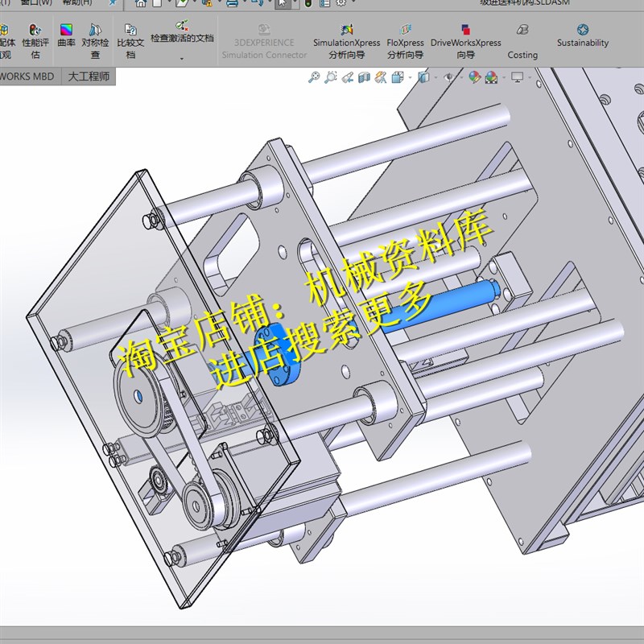Open File Properties list icon
This screenshot has height=644, width=644.
point(324,3)
